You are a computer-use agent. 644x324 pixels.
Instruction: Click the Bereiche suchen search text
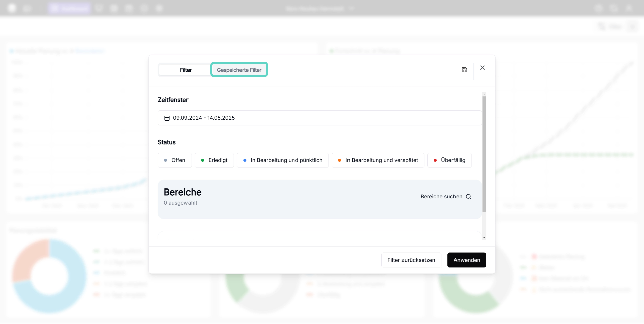coord(441,197)
